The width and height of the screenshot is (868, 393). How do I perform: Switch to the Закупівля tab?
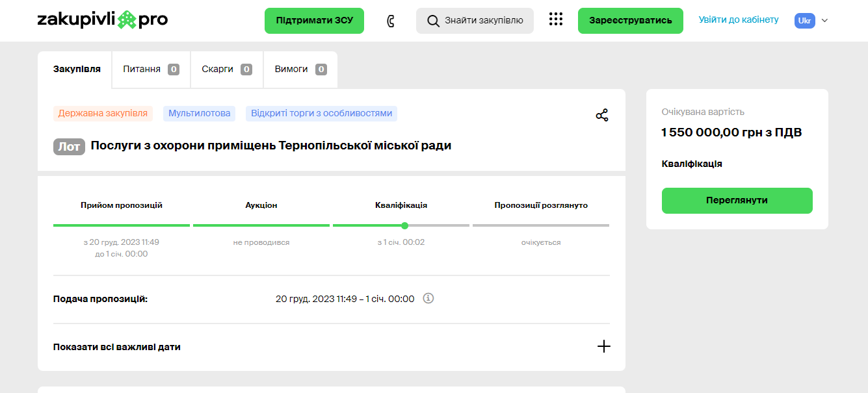[75, 70]
